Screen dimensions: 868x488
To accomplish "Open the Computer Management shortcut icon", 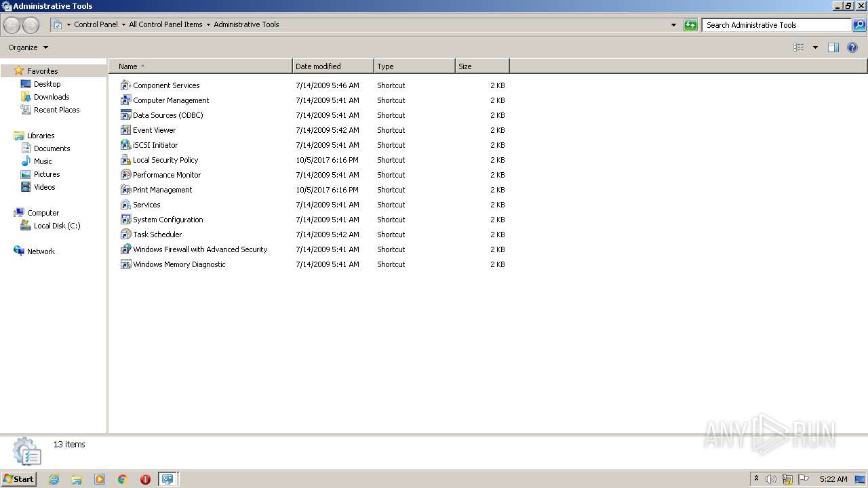I will point(125,100).
